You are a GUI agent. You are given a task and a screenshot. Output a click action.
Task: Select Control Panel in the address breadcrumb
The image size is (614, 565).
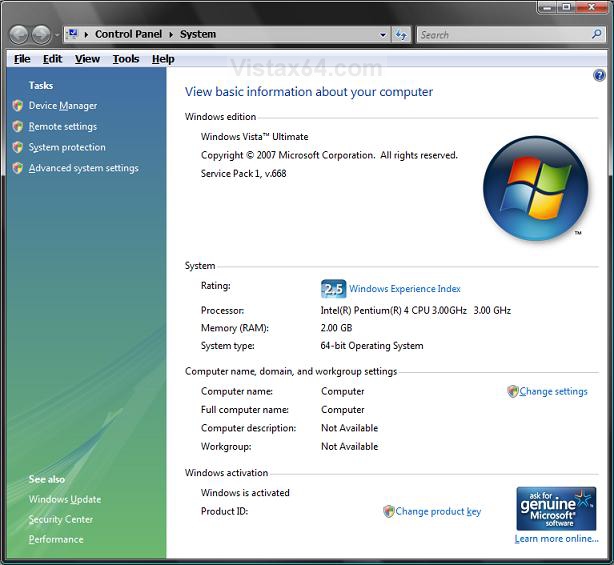coord(128,34)
